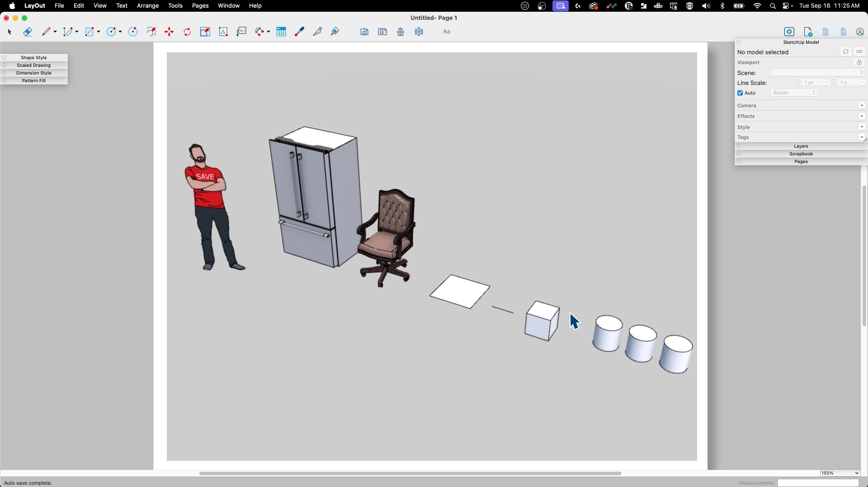
Task: Select the Text tool
Action: tap(223, 32)
